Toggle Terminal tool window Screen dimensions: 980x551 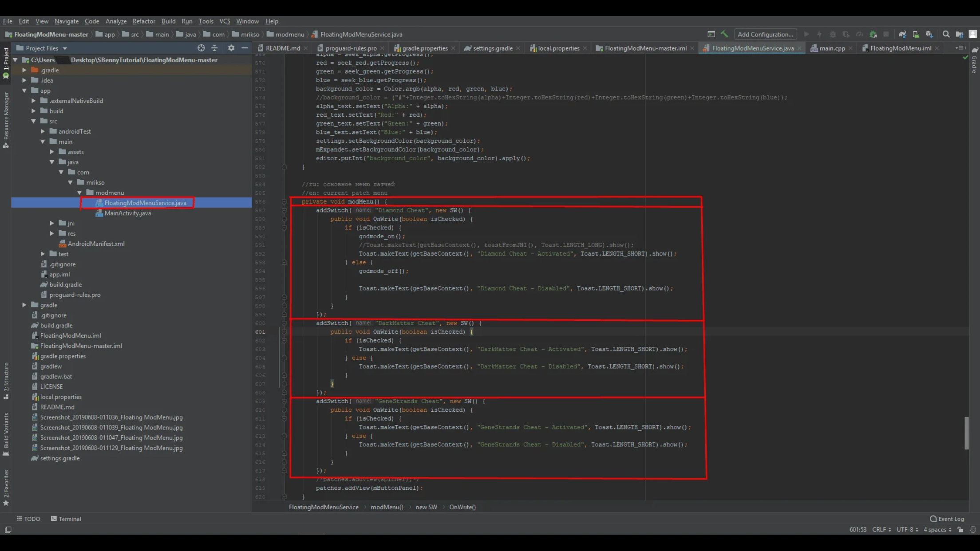66,519
